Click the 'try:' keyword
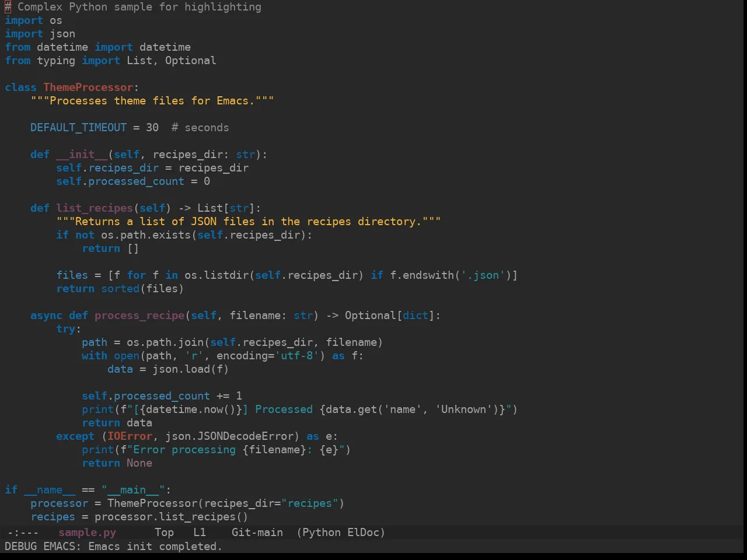The width and height of the screenshot is (747, 560). click(68, 328)
